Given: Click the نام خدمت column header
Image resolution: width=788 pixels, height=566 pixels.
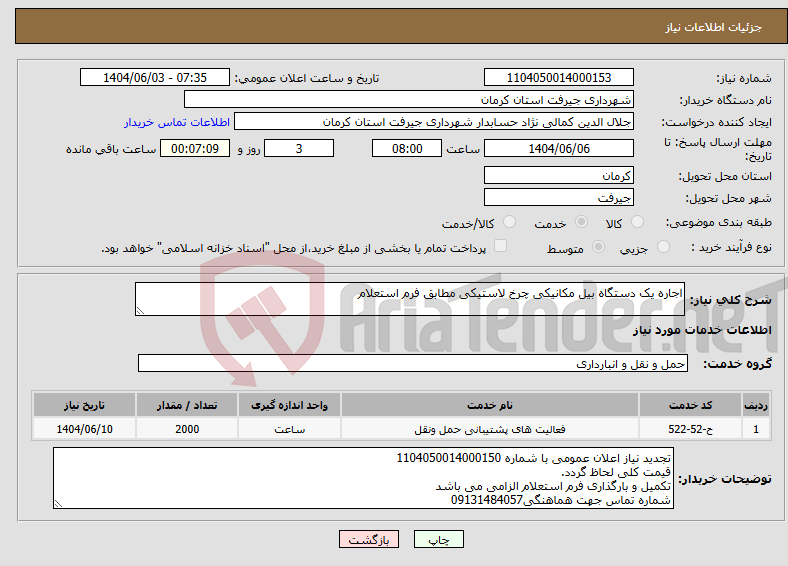Looking at the screenshot, I should (490, 405).
